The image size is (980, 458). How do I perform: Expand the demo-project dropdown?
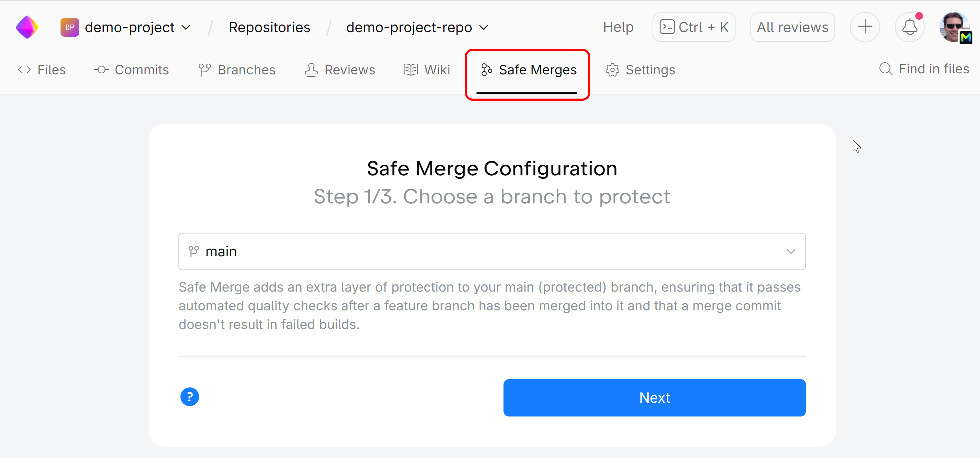pos(186,27)
